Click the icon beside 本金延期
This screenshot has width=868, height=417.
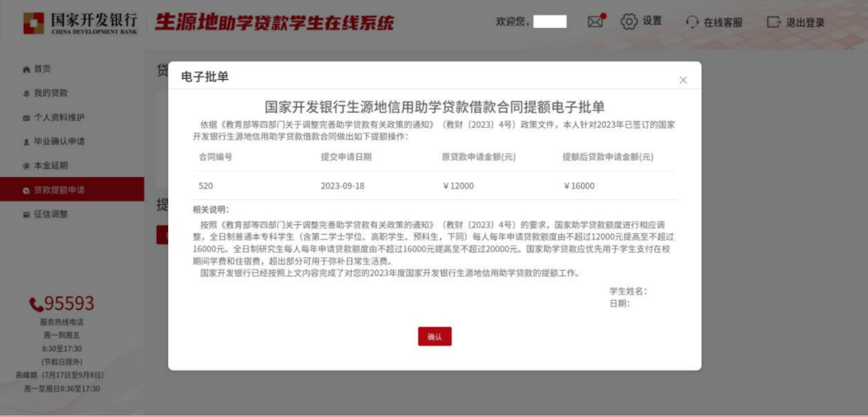[x=27, y=166]
